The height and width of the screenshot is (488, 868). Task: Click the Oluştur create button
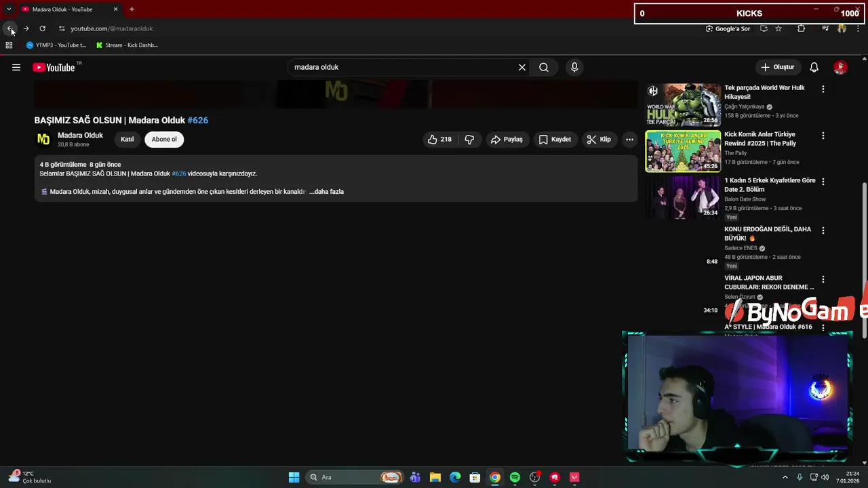point(777,67)
